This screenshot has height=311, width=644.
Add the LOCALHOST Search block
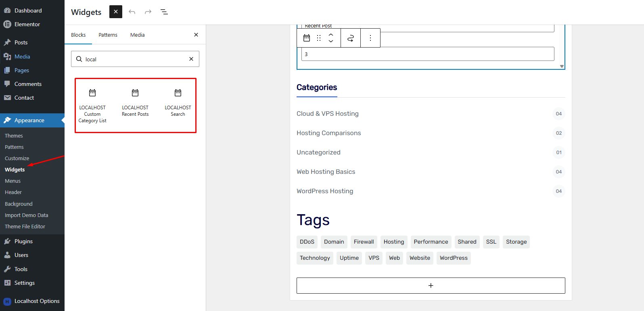pos(178,103)
